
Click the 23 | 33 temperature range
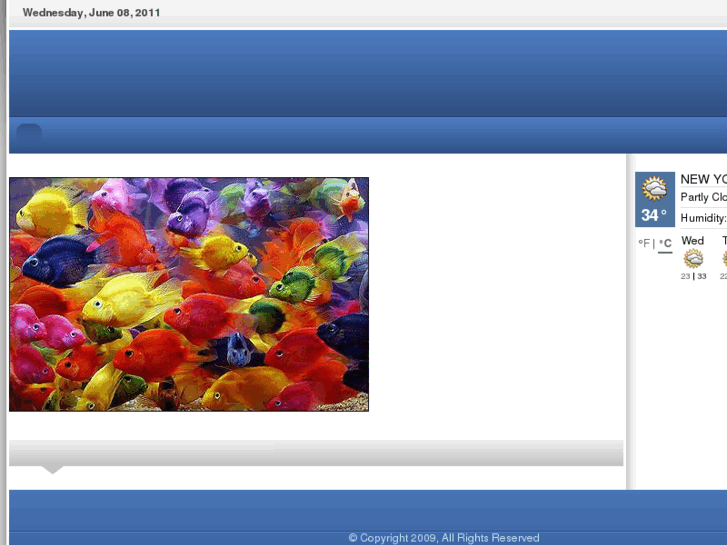coord(694,276)
